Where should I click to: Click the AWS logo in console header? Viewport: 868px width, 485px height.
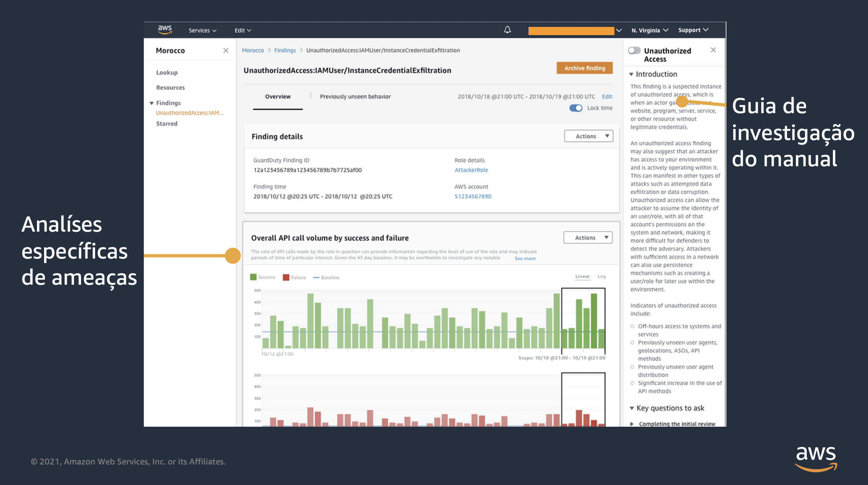click(165, 30)
